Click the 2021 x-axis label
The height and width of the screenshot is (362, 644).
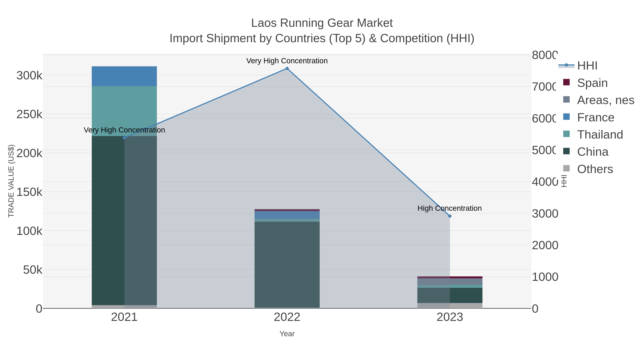click(x=124, y=317)
